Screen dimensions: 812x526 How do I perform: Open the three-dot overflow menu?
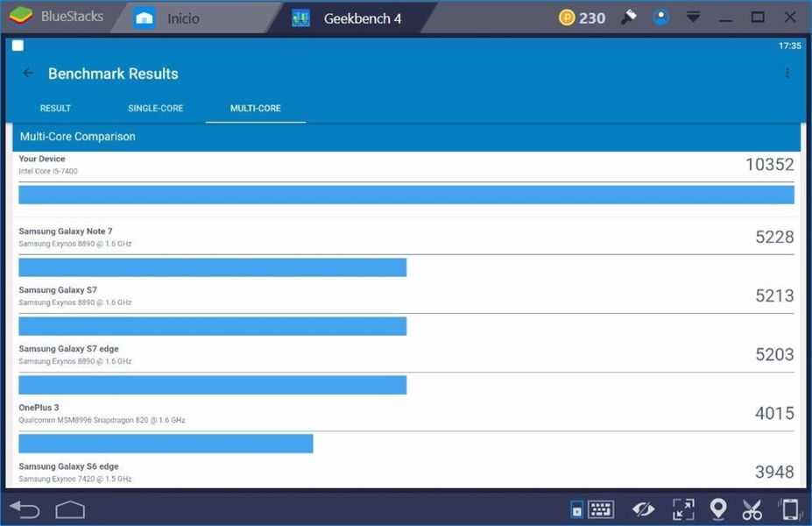click(x=787, y=73)
